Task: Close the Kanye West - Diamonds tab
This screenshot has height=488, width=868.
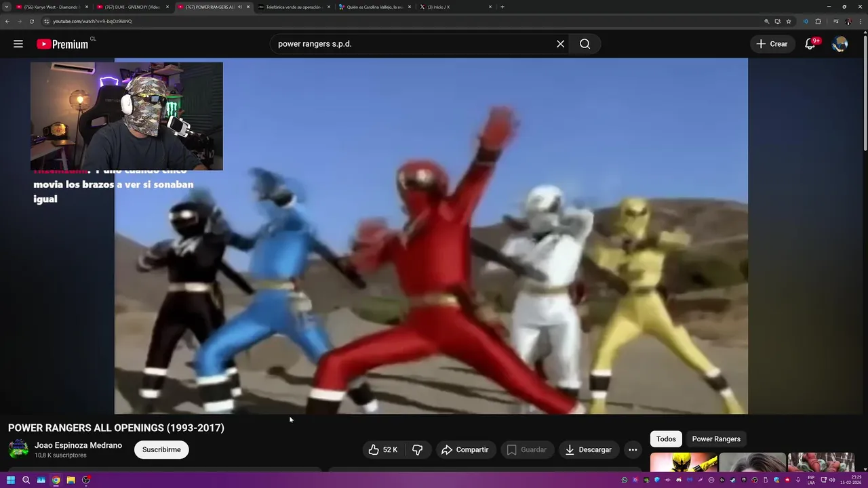Action: (87, 7)
